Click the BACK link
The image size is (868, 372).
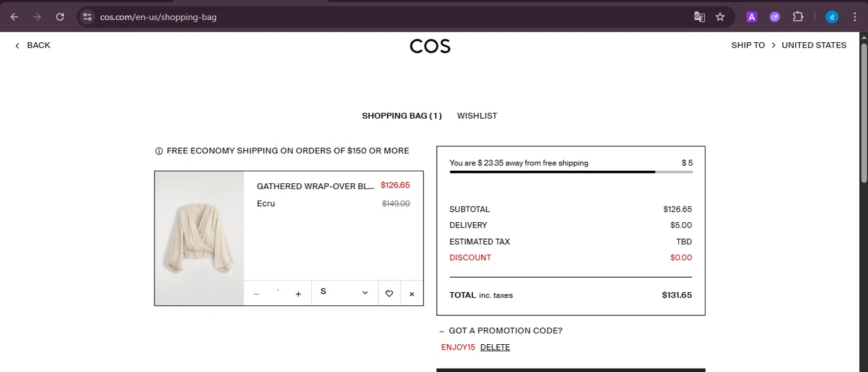[32, 45]
